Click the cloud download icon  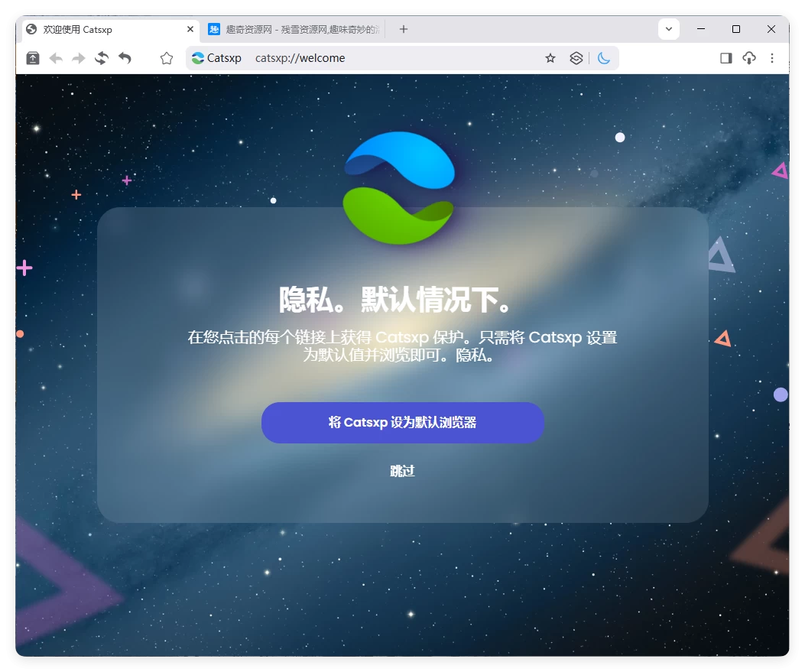pos(748,57)
